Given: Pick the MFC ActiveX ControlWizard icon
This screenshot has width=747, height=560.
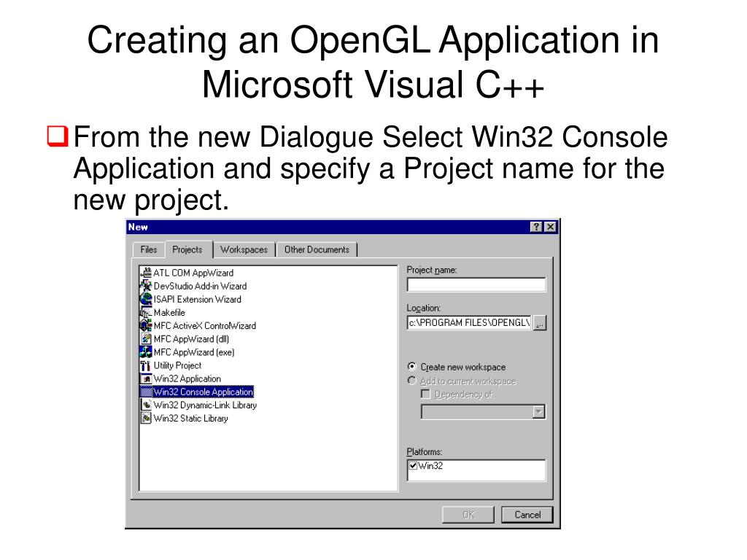Looking at the screenshot, I should point(146,326).
